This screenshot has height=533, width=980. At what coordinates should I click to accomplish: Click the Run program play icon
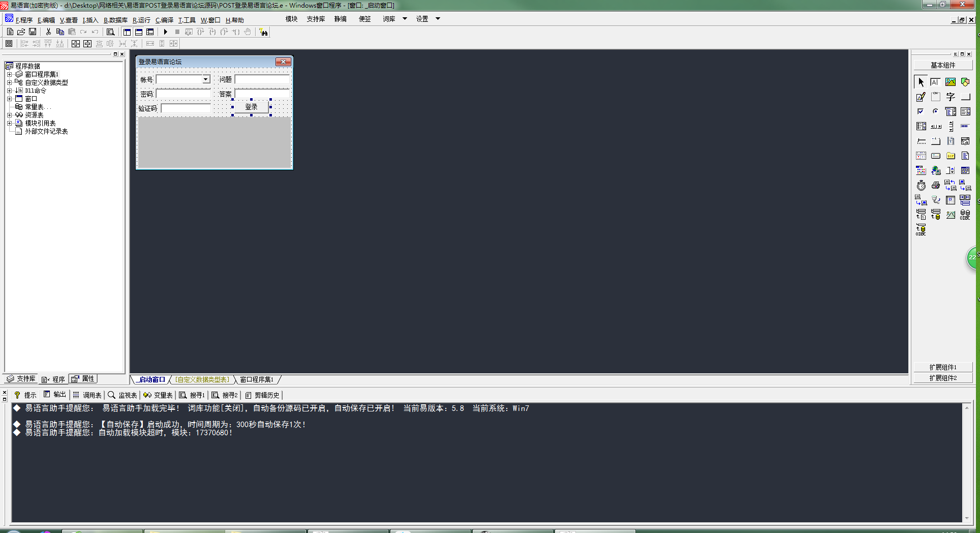point(165,32)
